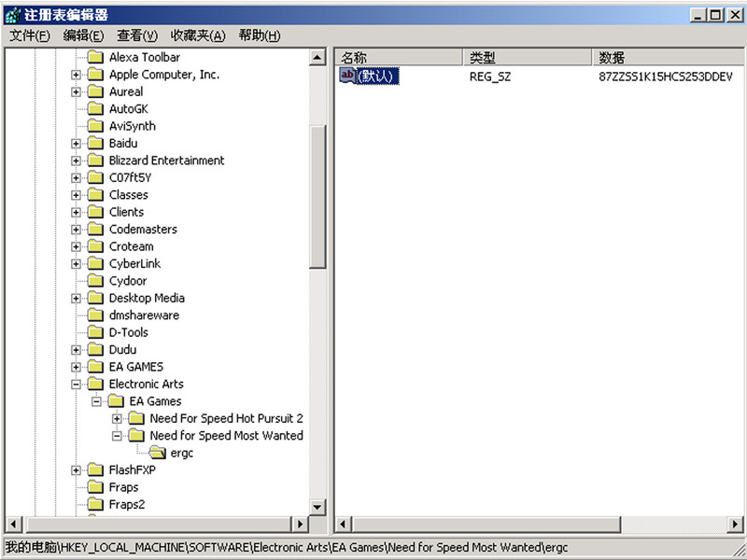This screenshot has height=560, width=747.
Task: Open the 编辑(E) menu
Action: [83, 35]
